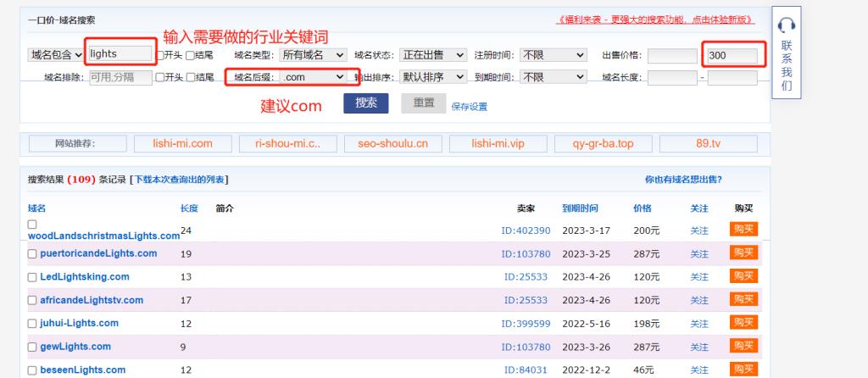Select checkbox for puertoricandeLights.com
The height and width of the screenshot is (378, 868).
coord(32,254)
